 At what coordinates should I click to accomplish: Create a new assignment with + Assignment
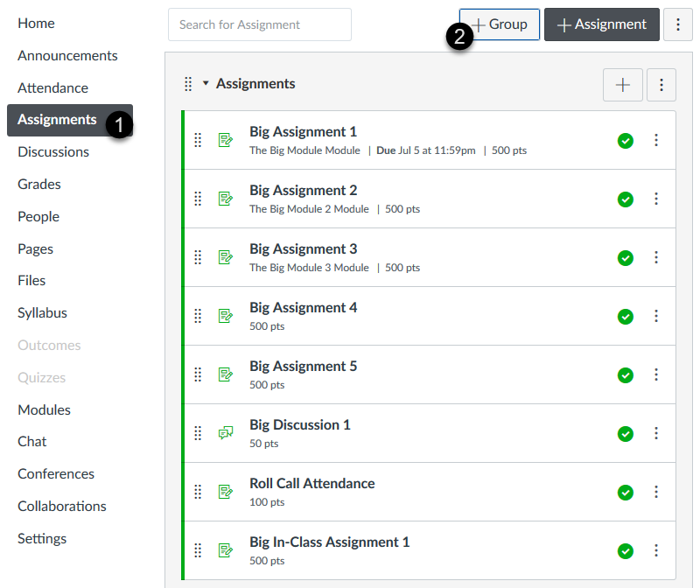tap(601, 24)
